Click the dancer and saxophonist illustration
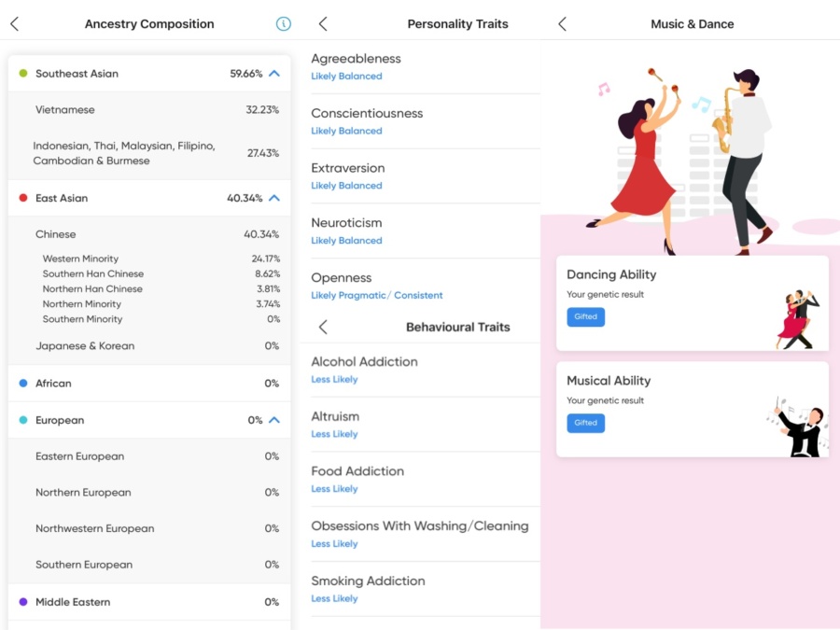The width and height of the screenshot is (840, 630). 691,149
